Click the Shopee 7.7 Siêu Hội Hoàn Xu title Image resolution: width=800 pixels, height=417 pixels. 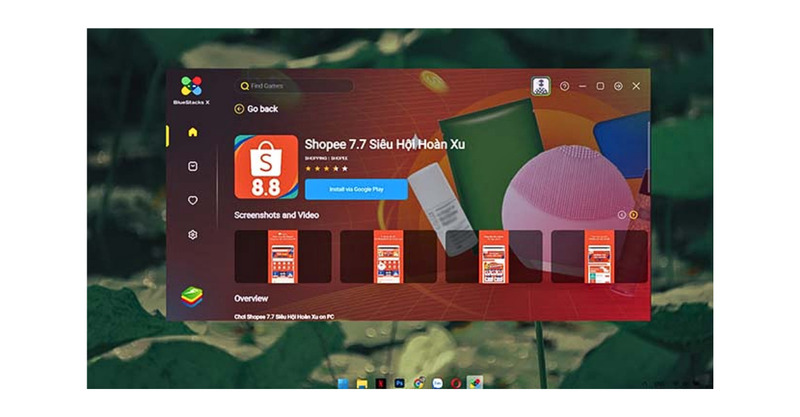[385, 144]
